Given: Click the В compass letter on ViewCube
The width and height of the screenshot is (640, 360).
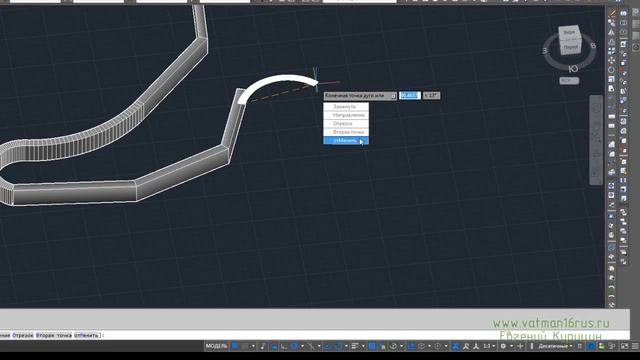Looking at the screenshot, I should coord(593,46).
